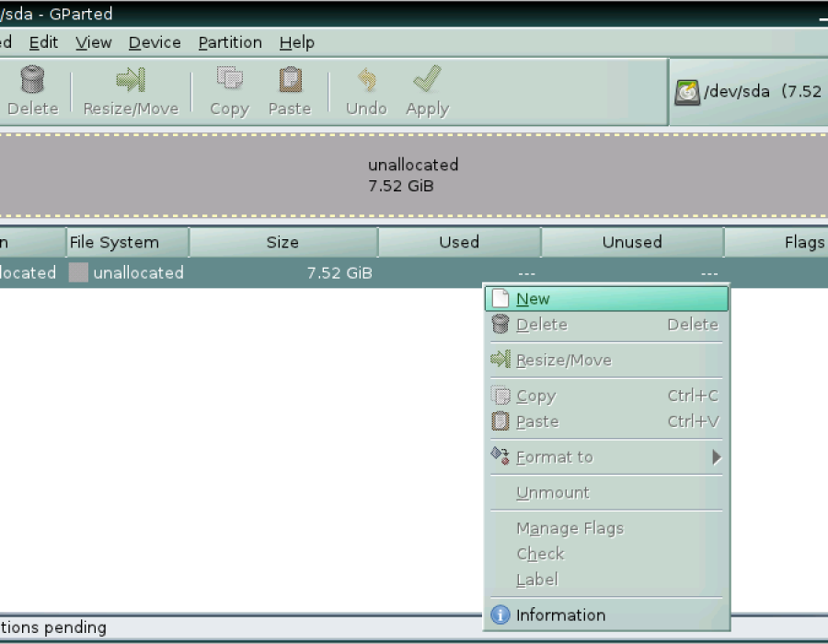Open the Help menu

tap(297, 42)
